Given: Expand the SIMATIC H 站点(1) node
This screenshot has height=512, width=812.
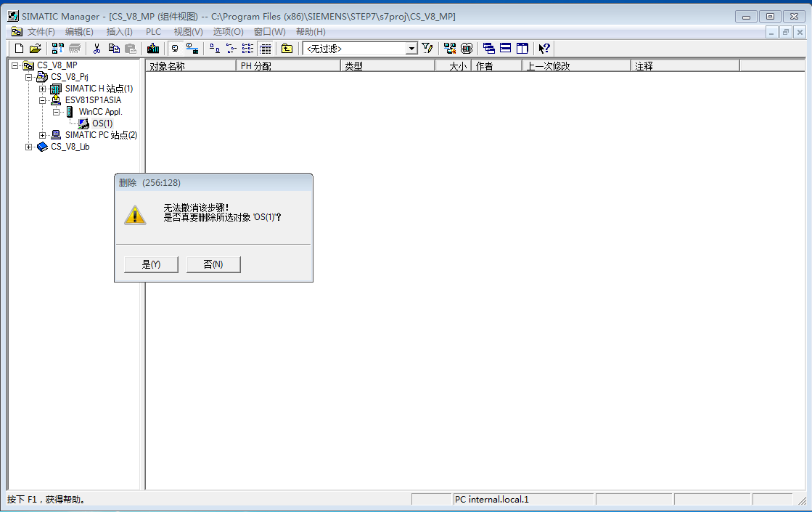Looking at the screenshot, I should click(x=43, y=89).
